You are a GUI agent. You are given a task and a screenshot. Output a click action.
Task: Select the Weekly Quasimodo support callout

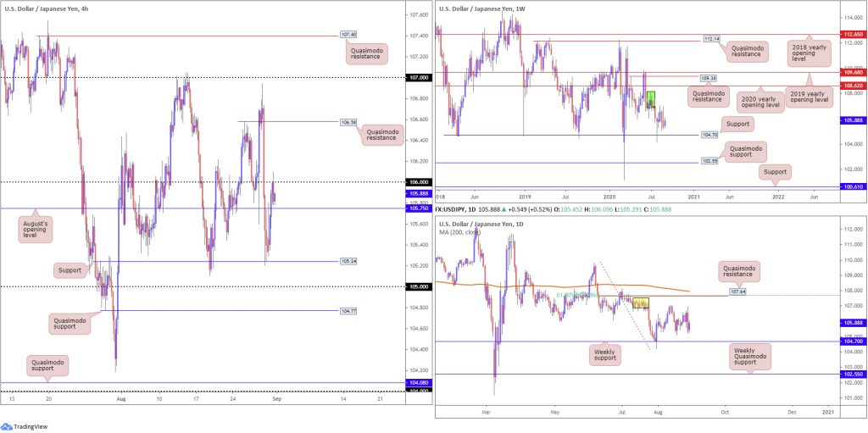[x=751, y=358]
